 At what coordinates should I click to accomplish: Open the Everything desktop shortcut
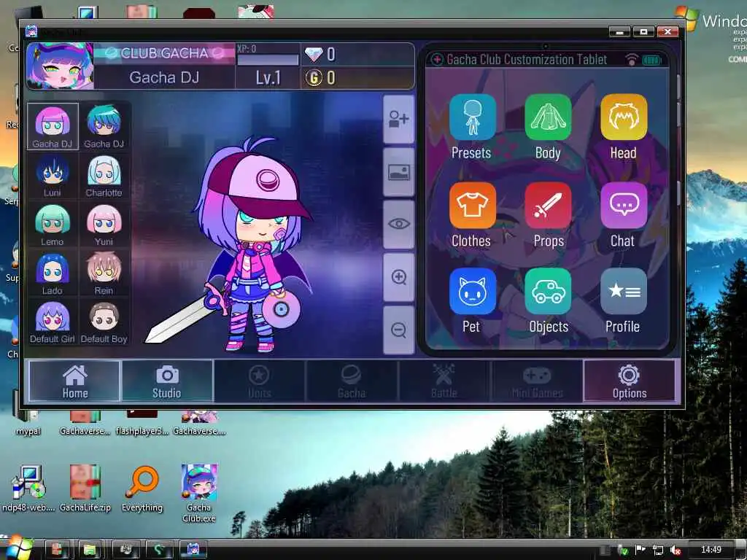point(142,488)
